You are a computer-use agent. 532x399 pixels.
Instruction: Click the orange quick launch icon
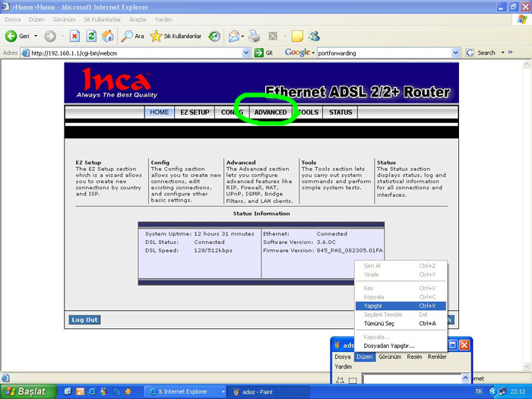click(x=80, y=391)
